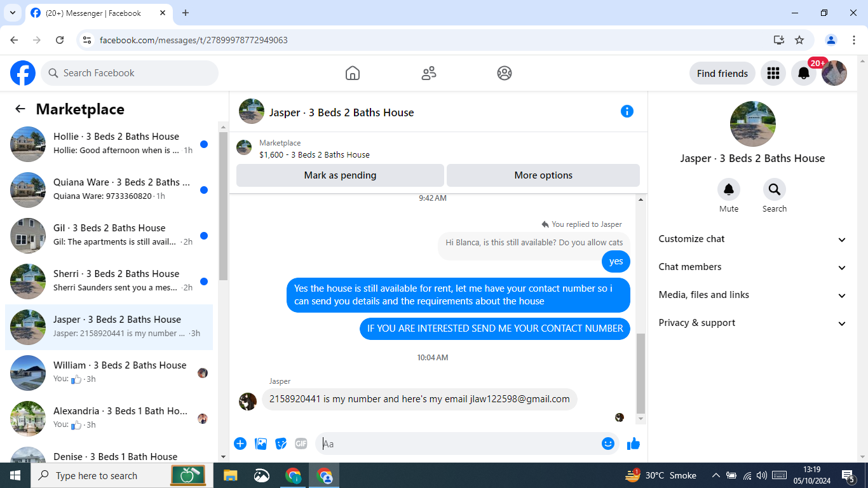Open the notifications bell with 20+ badge

pyautogui.click(x=804, y=73)
